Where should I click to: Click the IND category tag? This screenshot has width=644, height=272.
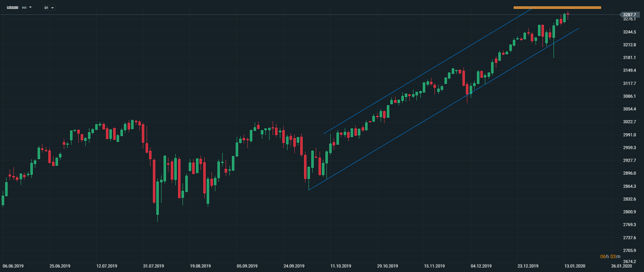pyautogui.click(x=24, y=8)
